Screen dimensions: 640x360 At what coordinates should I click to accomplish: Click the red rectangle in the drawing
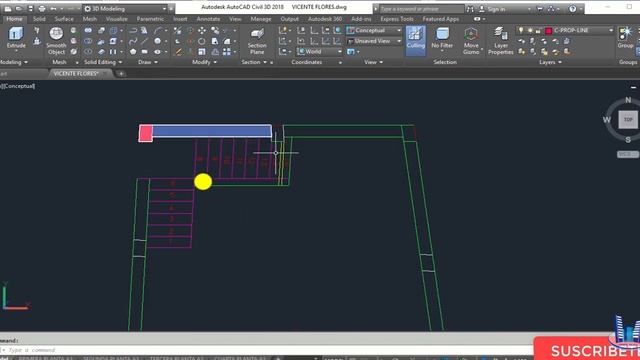(146, 133)
